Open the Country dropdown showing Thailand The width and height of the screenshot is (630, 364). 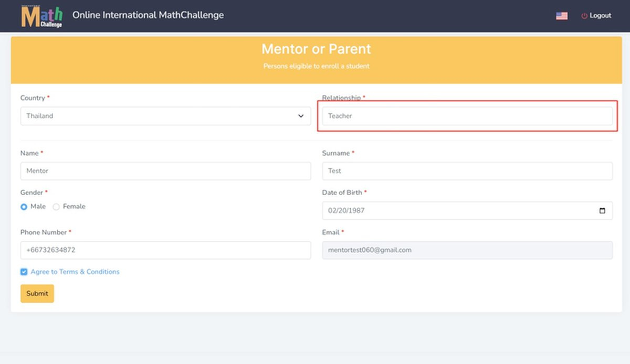(165, 116)
